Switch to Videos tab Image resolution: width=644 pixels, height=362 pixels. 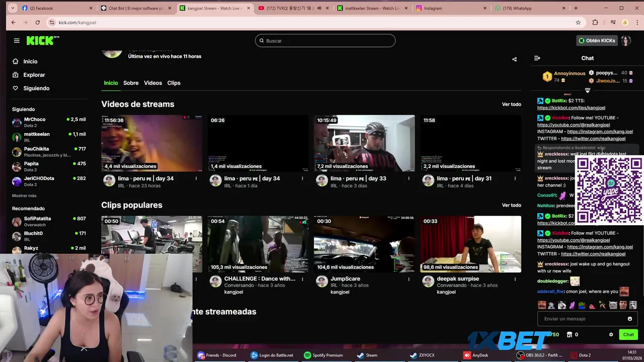click(x=153, y=83)
